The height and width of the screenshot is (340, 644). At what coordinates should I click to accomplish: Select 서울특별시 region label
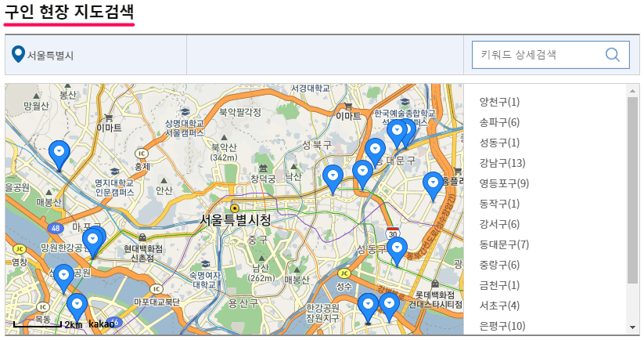pos(50,56)
